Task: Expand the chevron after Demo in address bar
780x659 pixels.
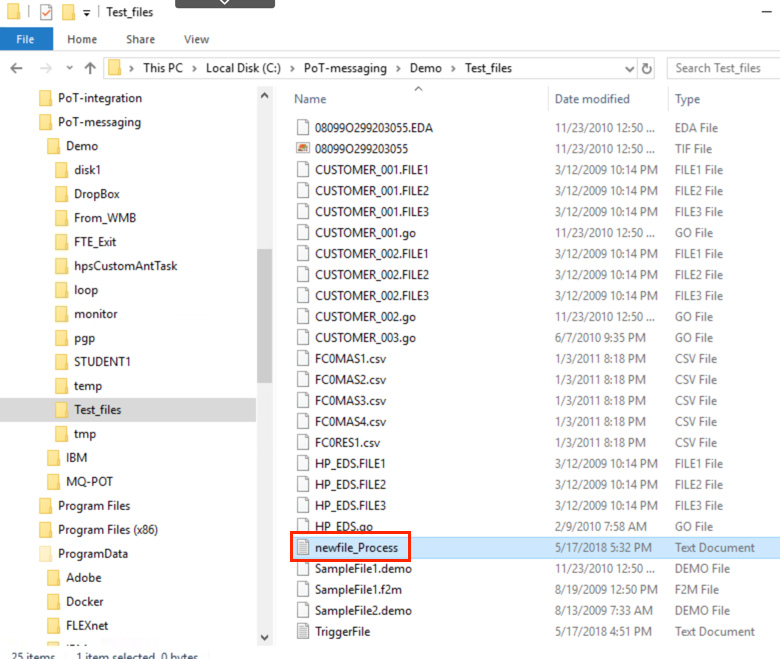Action: [x=453, y=68]
